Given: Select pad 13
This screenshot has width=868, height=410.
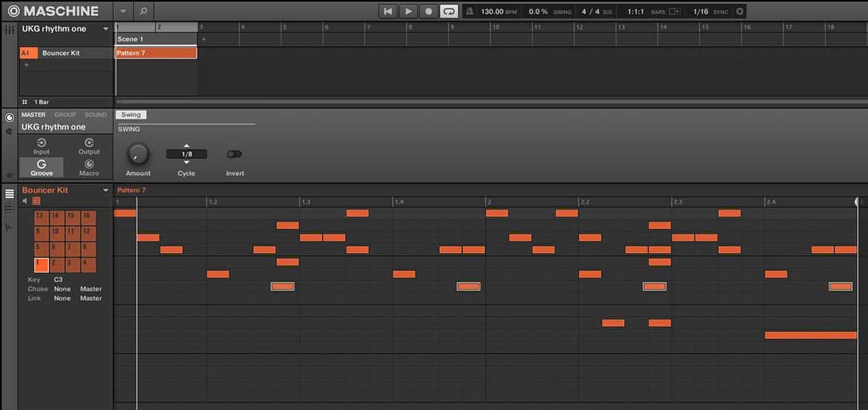Looking at the screenshot, I should click(42, 218).
